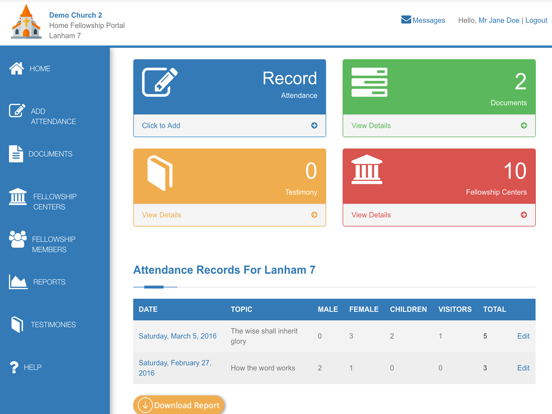Viewport: 552px width, 414px height.
Task: Click the book icon on Testimony card
Action: [159, 172]
